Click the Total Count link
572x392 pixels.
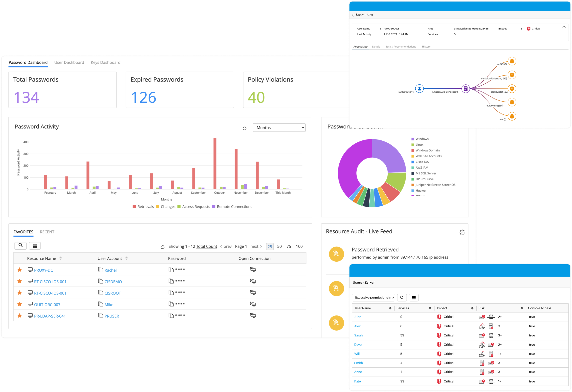(x=206, y=246)
